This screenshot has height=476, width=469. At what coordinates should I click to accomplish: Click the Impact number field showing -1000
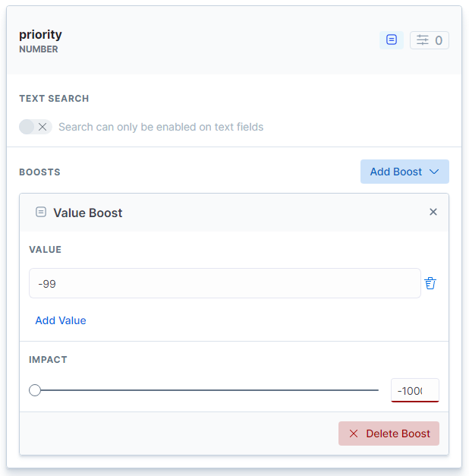[414, 390]
